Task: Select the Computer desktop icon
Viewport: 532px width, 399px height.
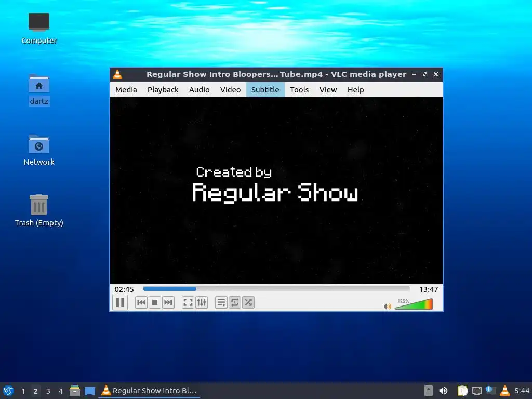Action: [39, 29]
